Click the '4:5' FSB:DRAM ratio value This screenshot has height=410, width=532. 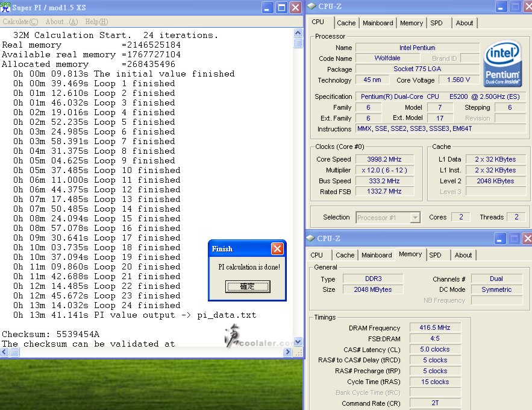coord(435,338)
